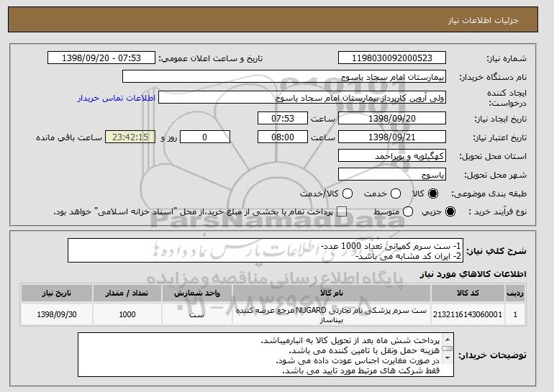
Task: Click the creation time field 07:53
Action: coord(283,118)
